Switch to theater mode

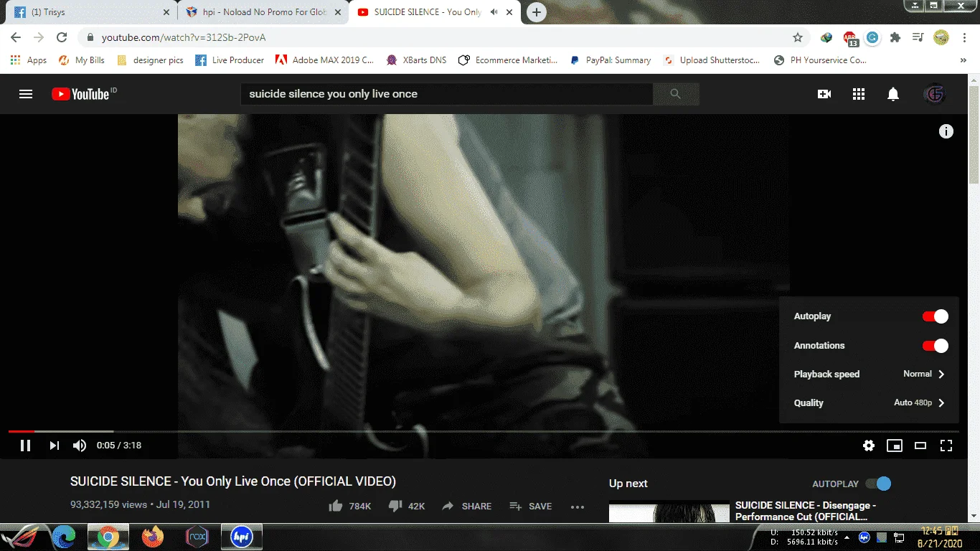point(920,446)
